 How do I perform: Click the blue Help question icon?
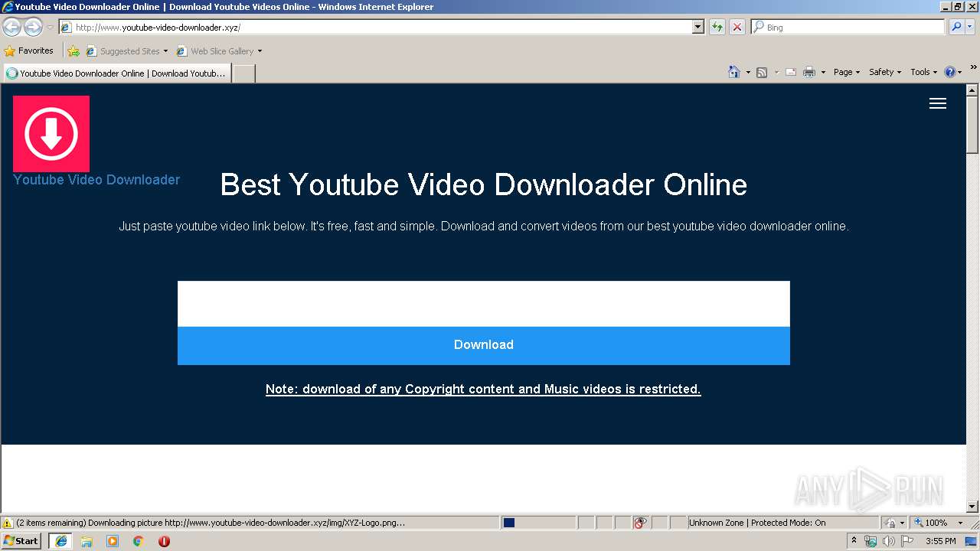(950, 72)
